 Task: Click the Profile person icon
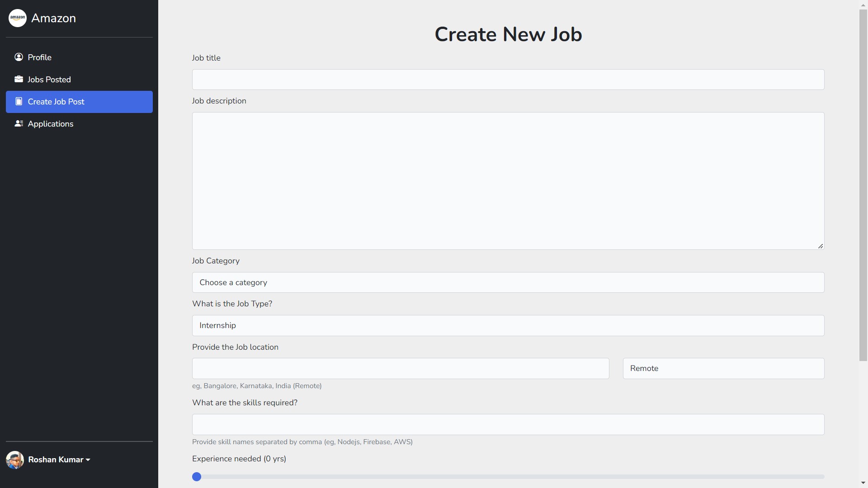pyautogui.click(x=19, y=57)
